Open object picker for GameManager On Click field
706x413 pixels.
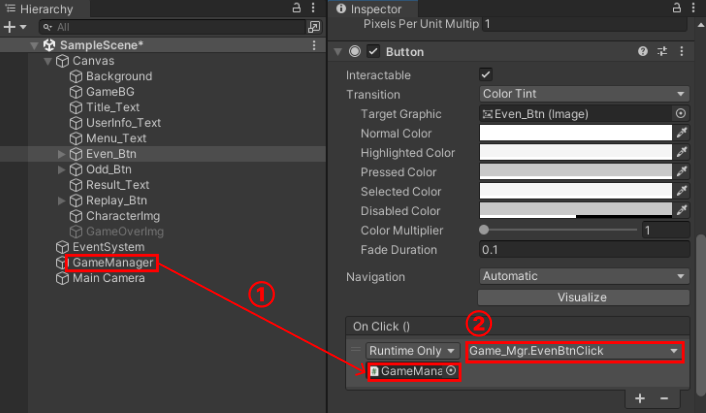click(x=451, y=370)
